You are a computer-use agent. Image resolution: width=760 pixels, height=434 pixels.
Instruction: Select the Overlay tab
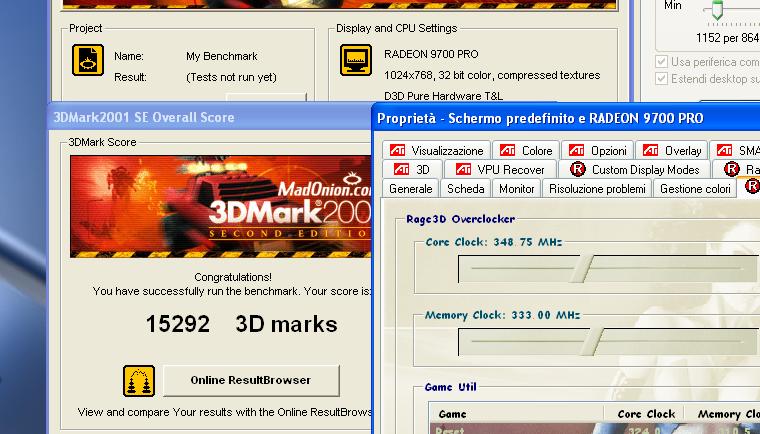point(672,150)
